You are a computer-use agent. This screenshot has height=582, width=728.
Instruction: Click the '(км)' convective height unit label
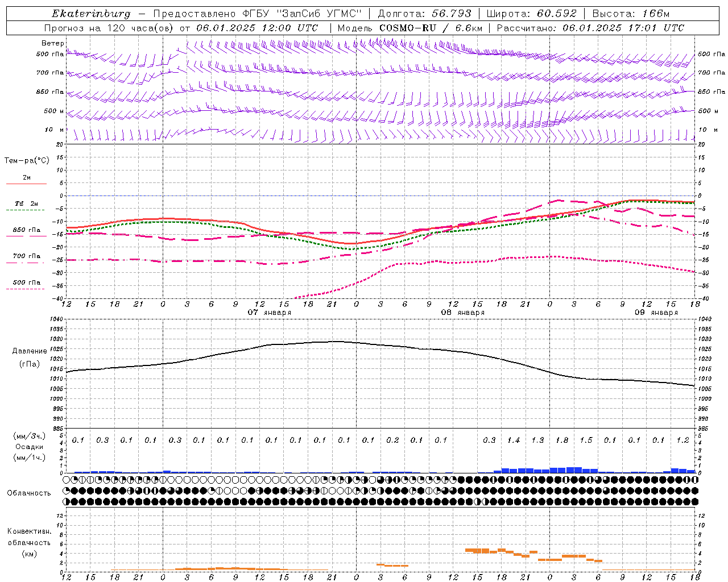pyautogui.click(x=30, y=554)
